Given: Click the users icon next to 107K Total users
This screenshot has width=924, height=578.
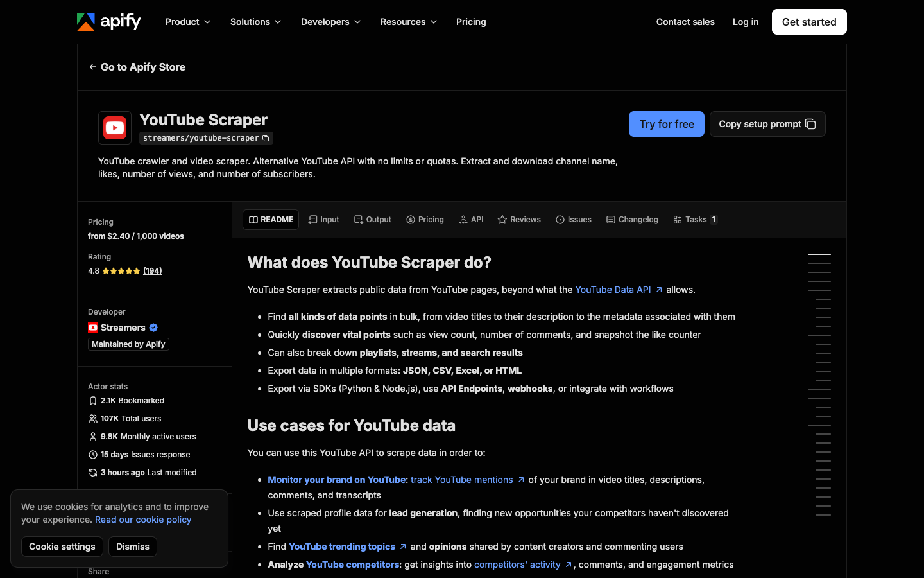Looking at the screenshot, I should (x=93, y=419).
